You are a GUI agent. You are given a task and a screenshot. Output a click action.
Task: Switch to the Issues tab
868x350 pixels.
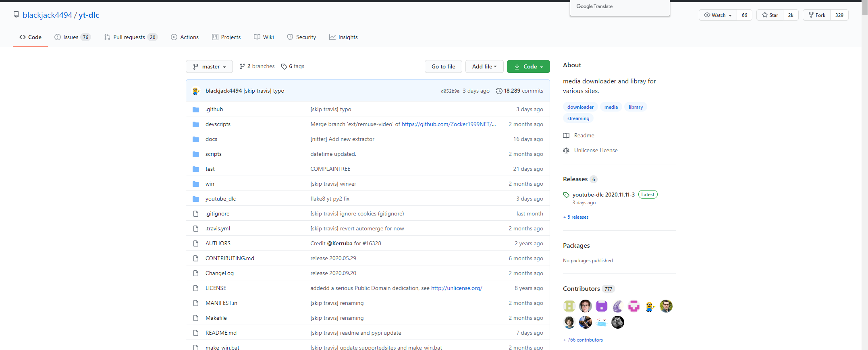(x=73, y=37)
